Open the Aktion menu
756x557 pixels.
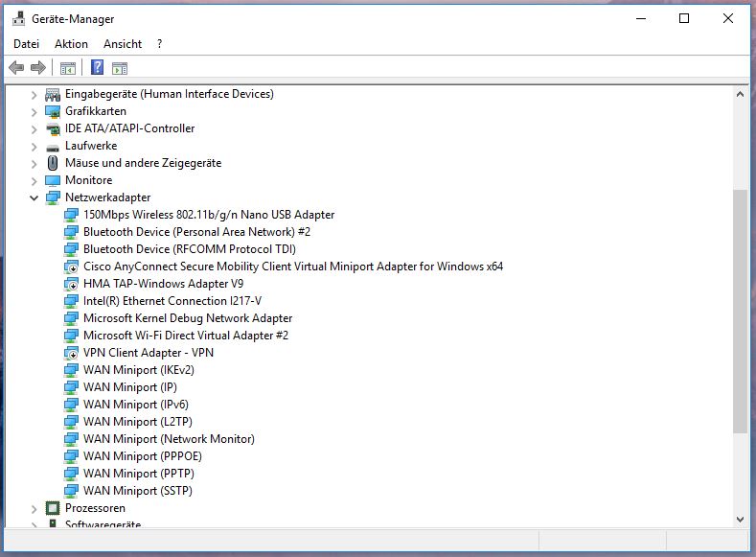tap(71, 44)
